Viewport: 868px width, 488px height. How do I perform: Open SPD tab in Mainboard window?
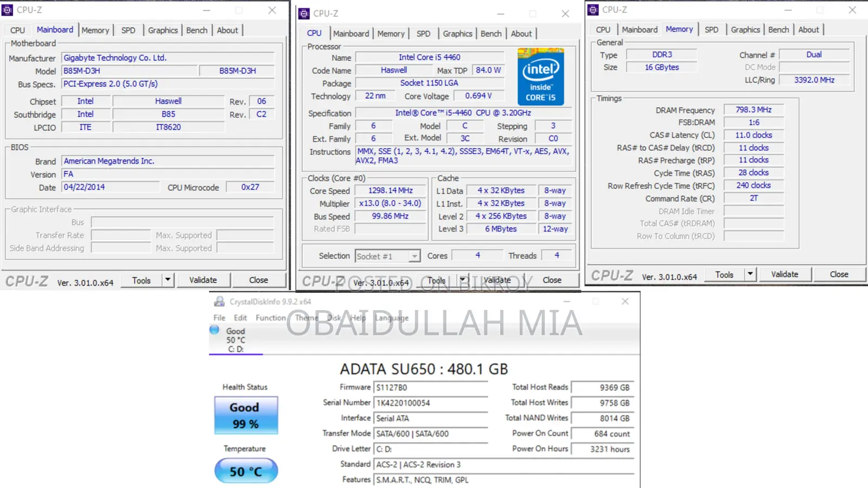click(x=129, y=30)
